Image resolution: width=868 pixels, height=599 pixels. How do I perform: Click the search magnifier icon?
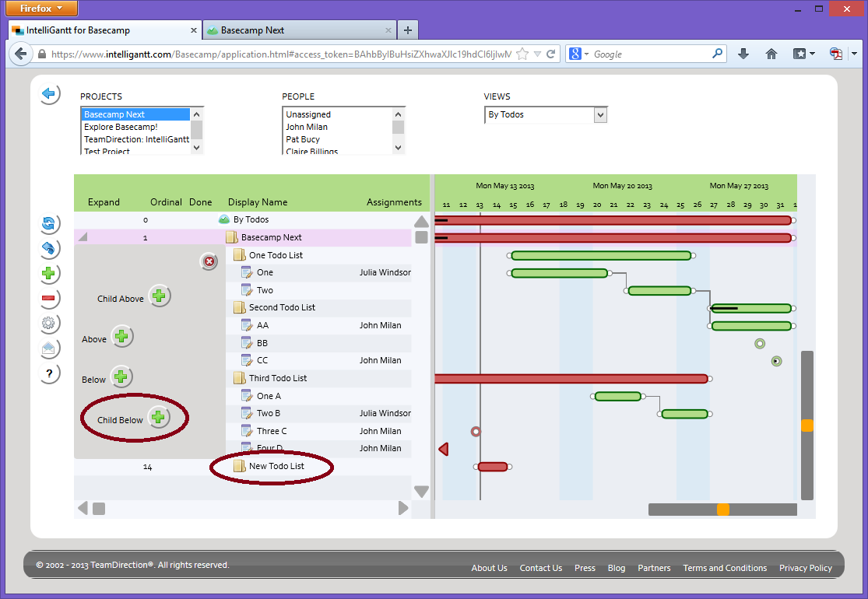point(717,54)
